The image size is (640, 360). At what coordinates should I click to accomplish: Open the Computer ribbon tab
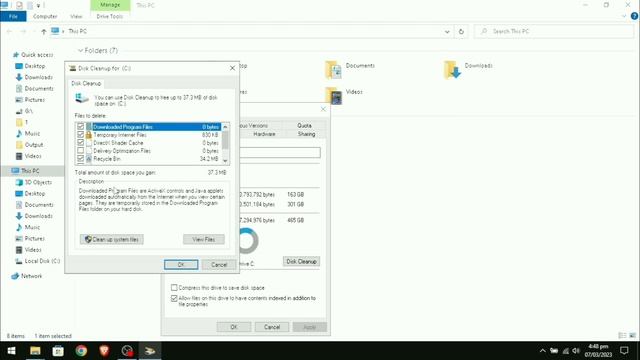click(45, 16)
